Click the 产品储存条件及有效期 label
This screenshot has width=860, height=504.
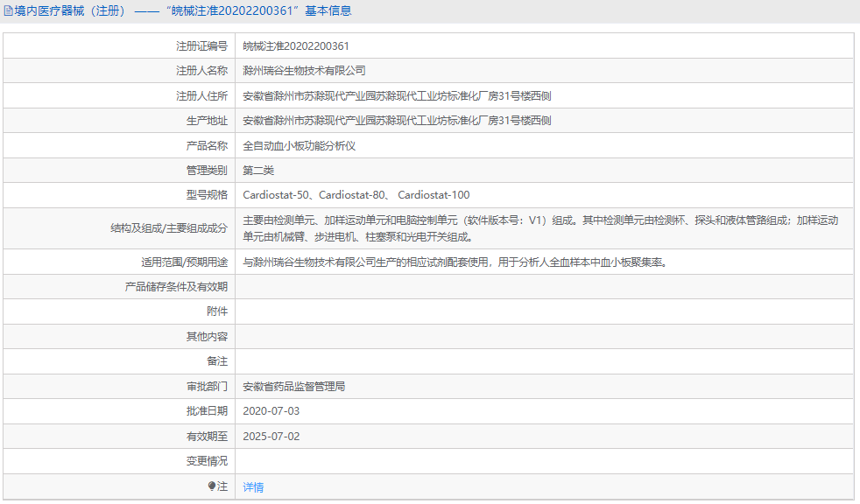176,287
